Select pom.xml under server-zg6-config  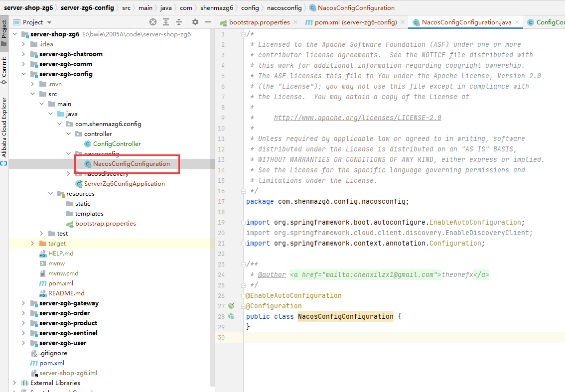pyautogui.click(x=61, y=283)
